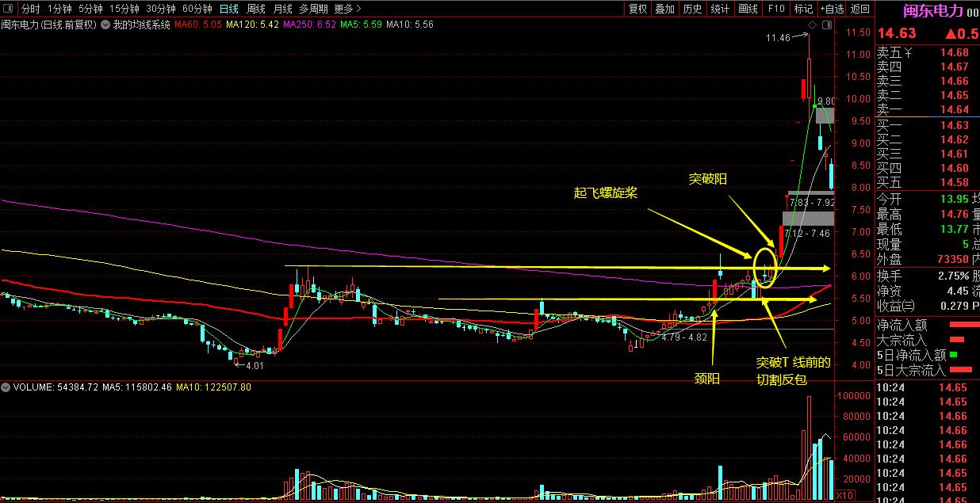Click the 今开 opening price 13.95

[954, 200]
